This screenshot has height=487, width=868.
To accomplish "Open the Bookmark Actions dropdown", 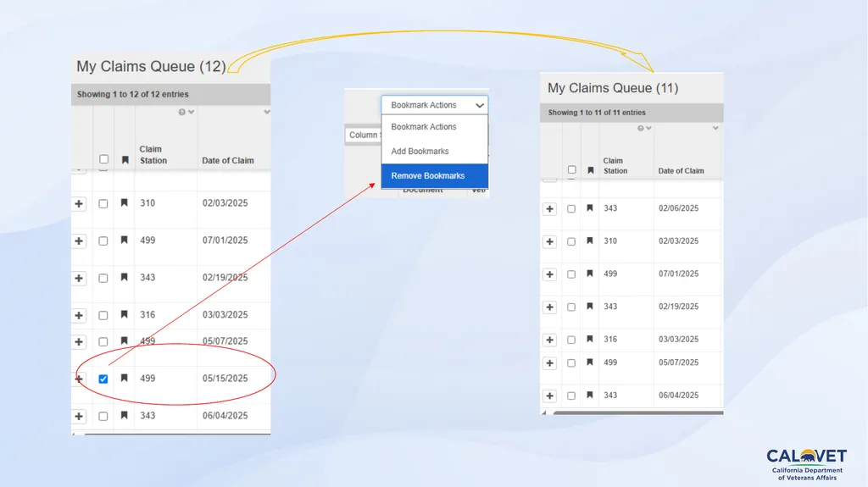I will [x=435, y=104].
